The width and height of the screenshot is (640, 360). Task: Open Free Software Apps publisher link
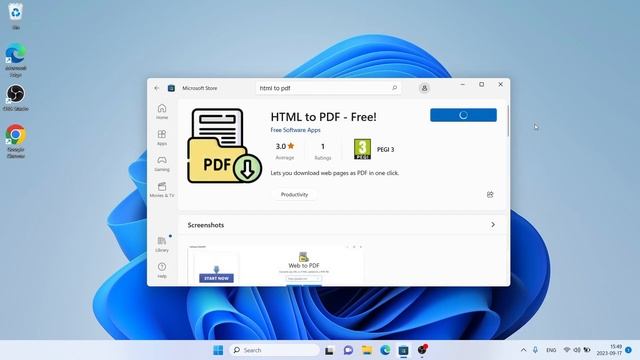[295, 130]
